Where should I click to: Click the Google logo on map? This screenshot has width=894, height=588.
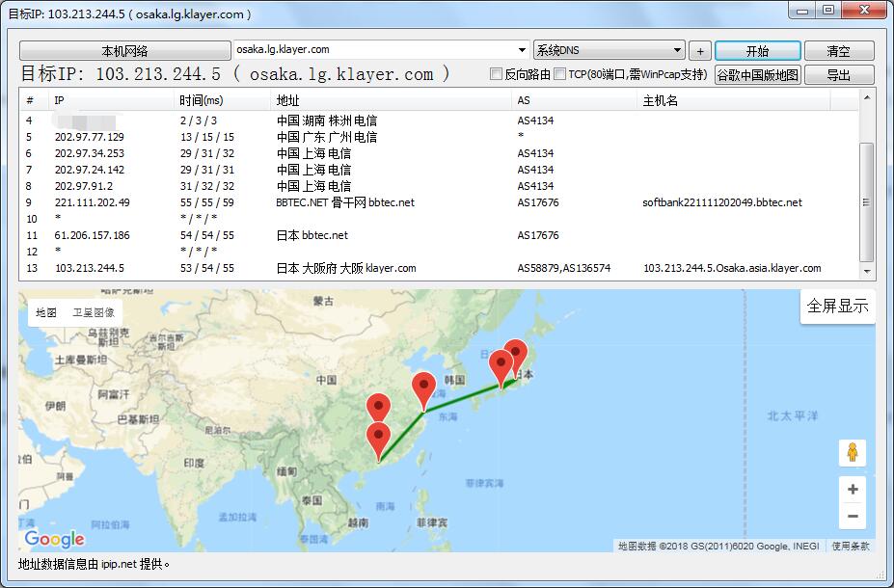point(55,539)
